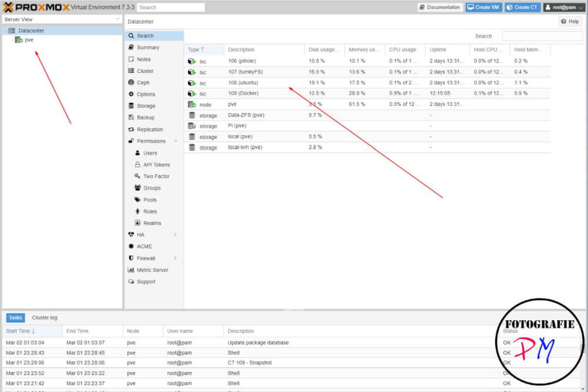Click the container icon for 109 (Docker)

(192, 94)
